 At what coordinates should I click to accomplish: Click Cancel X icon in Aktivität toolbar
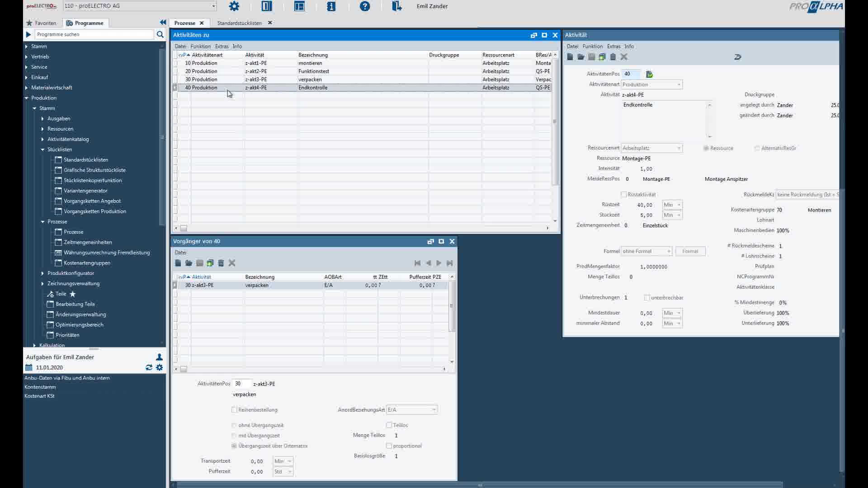pos(624,57)
